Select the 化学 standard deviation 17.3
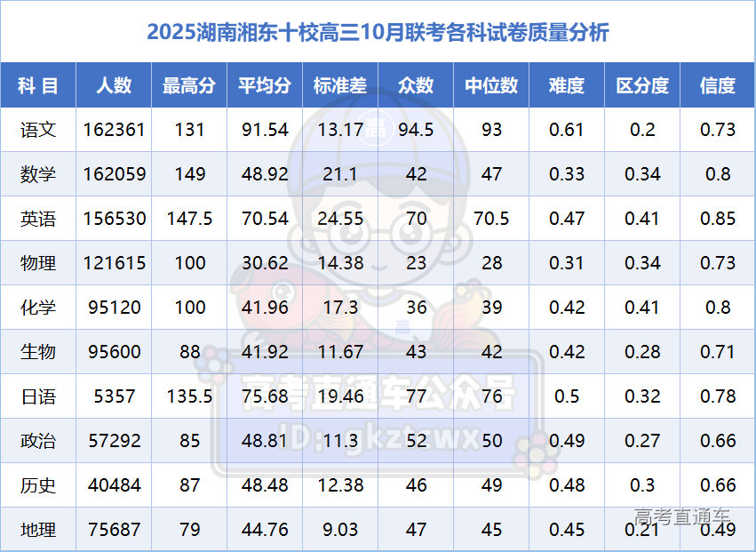756x552 pixels. [x=340, y=308]
